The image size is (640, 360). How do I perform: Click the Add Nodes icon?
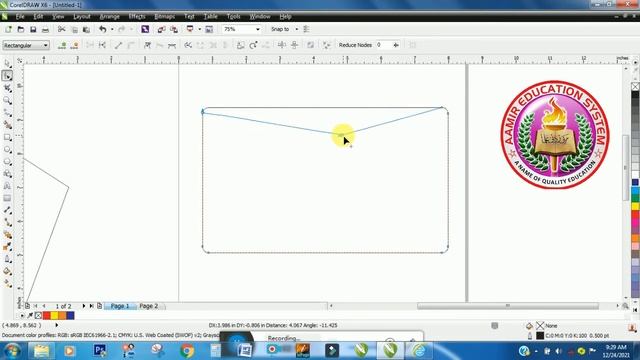click(62, 45)
